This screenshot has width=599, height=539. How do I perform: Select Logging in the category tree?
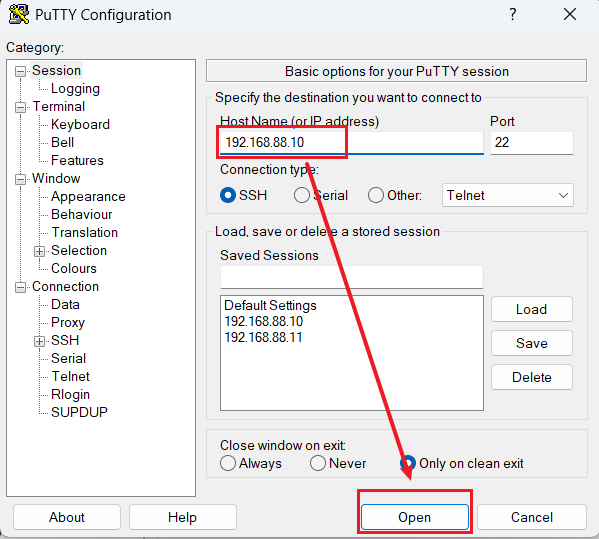pyautogui.click(x=75, y=89)
